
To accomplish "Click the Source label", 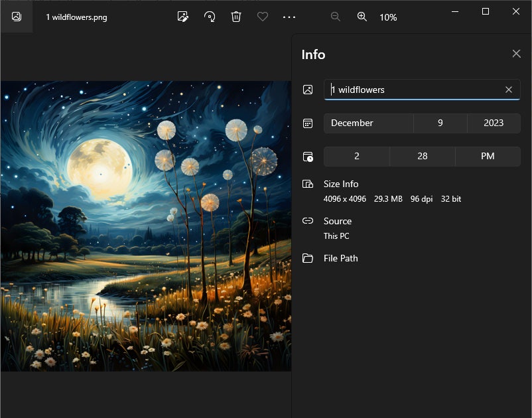I will [x=338, y=221].
